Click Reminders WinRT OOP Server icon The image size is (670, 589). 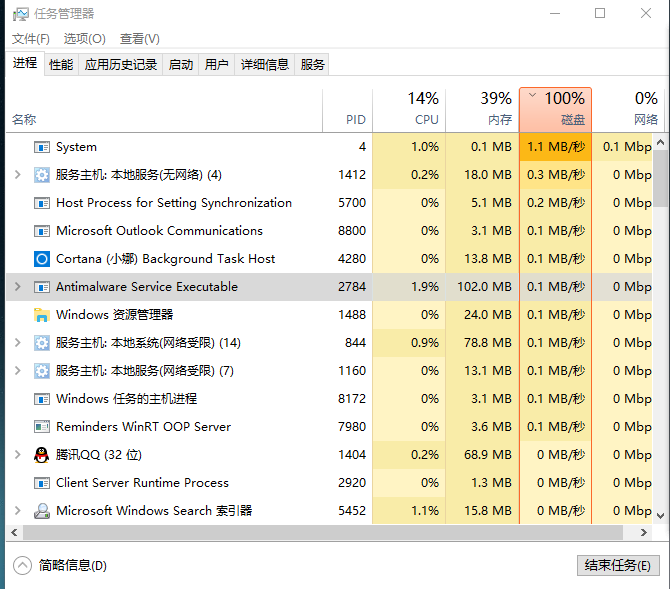tap(41, 427)
